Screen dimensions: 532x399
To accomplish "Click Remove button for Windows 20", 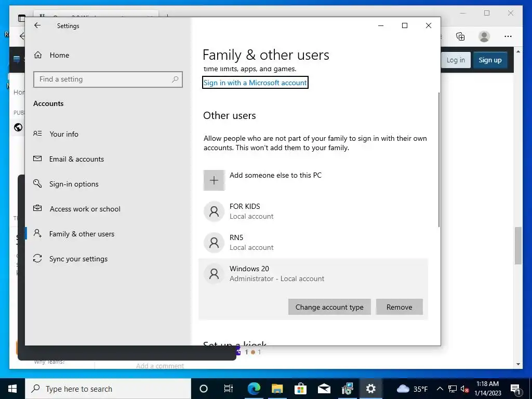I will click(400, 307).
